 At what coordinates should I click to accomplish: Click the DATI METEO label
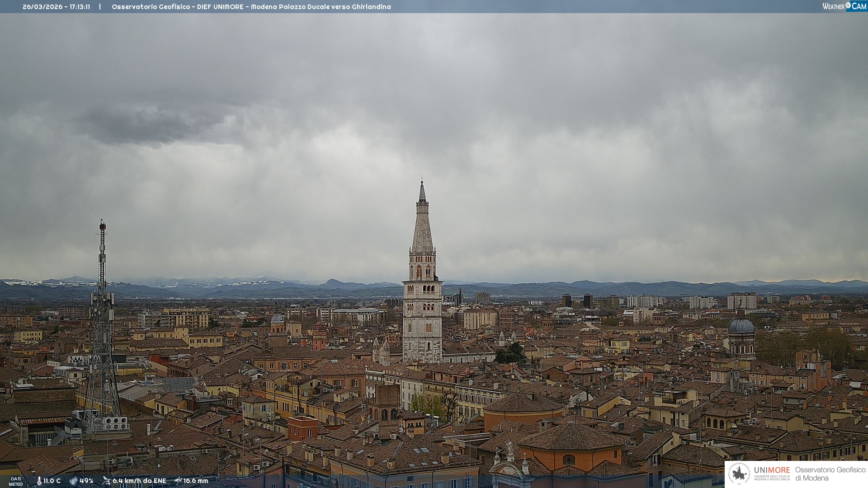(x=16, y=481)
